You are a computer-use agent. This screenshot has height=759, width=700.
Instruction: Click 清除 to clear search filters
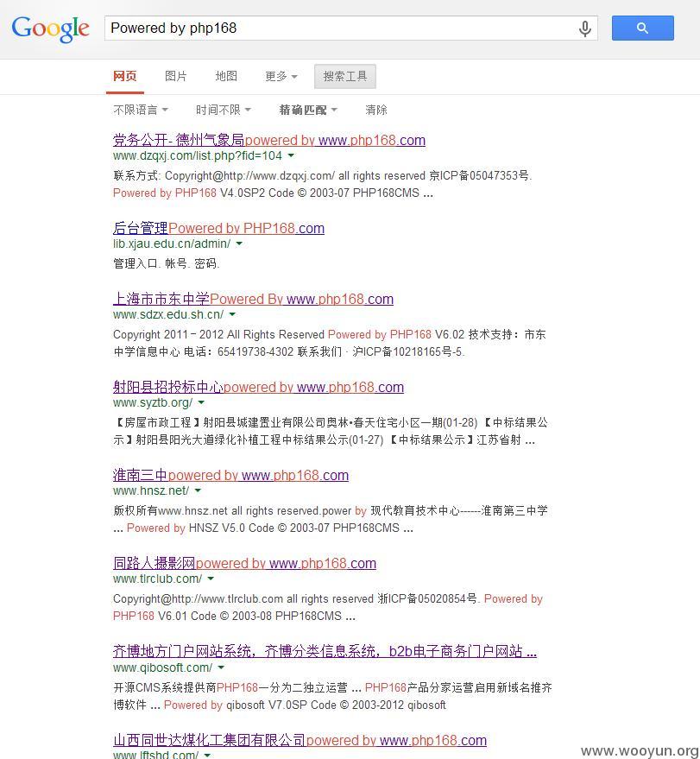(376, 110)
